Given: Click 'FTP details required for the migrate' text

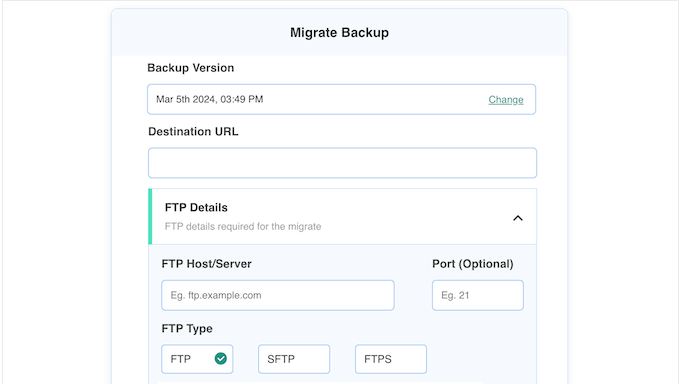Looking at the screenshot, I should 243,226.
